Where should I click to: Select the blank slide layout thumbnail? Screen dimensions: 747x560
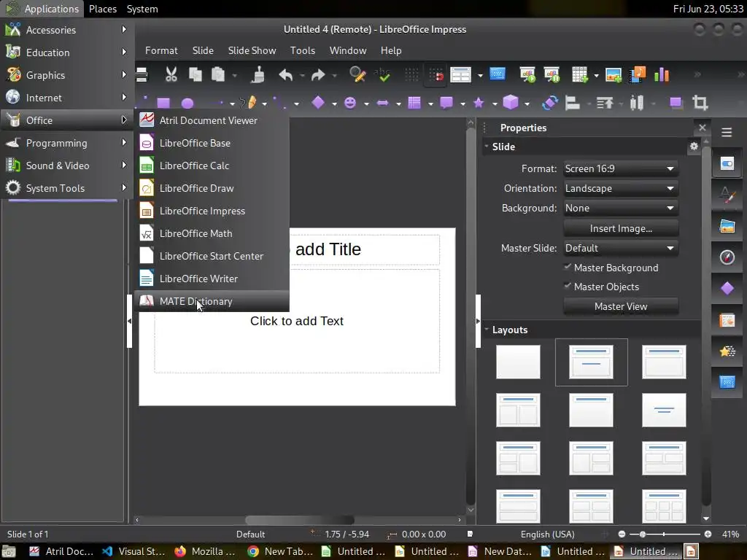[x=518, y=362]
